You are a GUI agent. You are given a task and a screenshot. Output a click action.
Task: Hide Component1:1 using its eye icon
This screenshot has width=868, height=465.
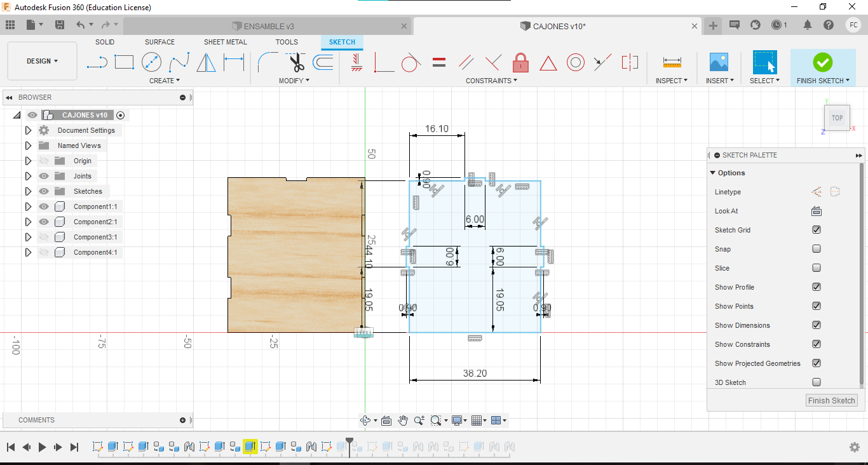pyautogui.click(x=44, y=206)
